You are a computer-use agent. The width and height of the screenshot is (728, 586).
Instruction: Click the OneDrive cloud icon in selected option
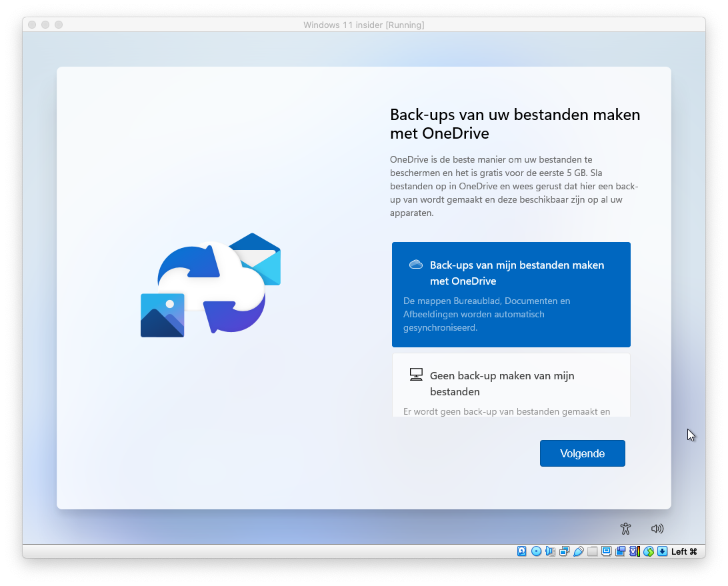click(x=416, y=265)
